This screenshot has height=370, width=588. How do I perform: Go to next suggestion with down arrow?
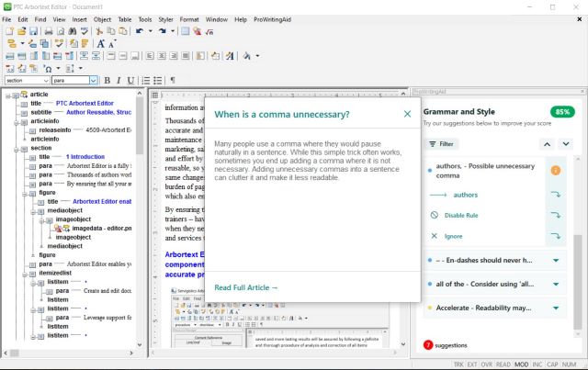tap(566, 144)
